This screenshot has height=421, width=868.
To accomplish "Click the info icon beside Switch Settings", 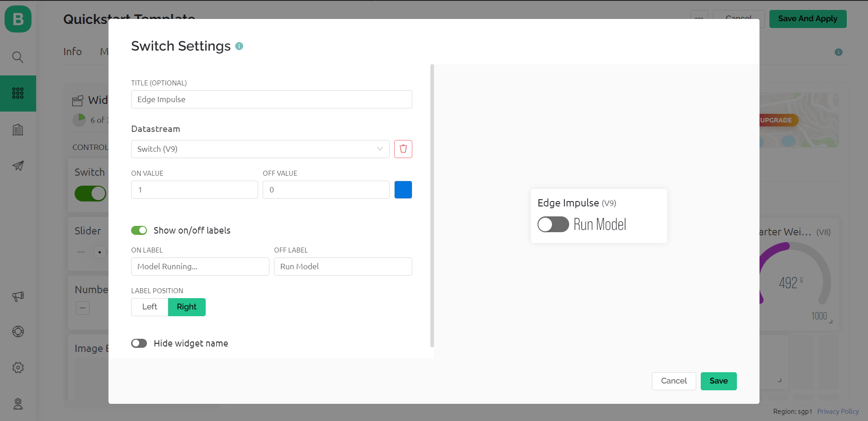I will [239, 46].
